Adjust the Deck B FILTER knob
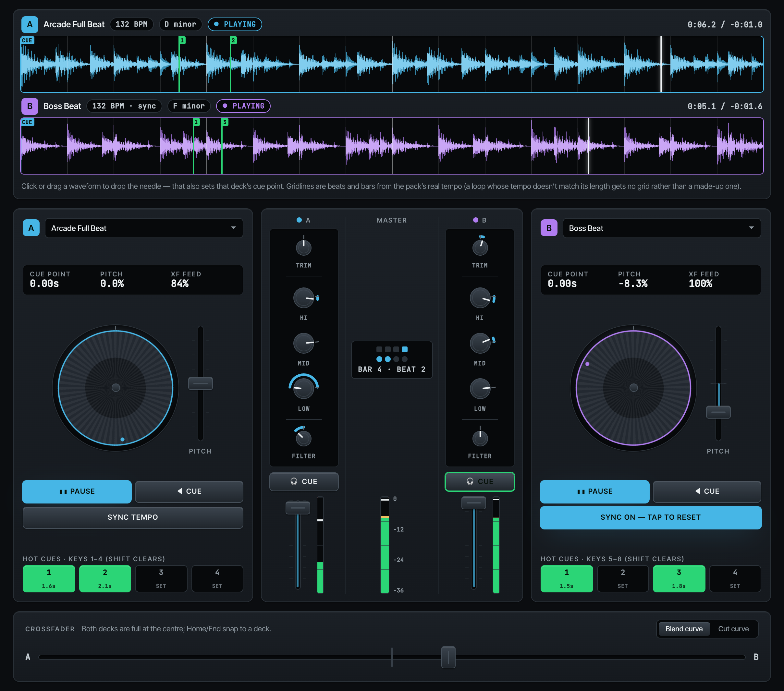Image resolution: width=784 pixels, height=691 pixels. click(x=480, y=438)
